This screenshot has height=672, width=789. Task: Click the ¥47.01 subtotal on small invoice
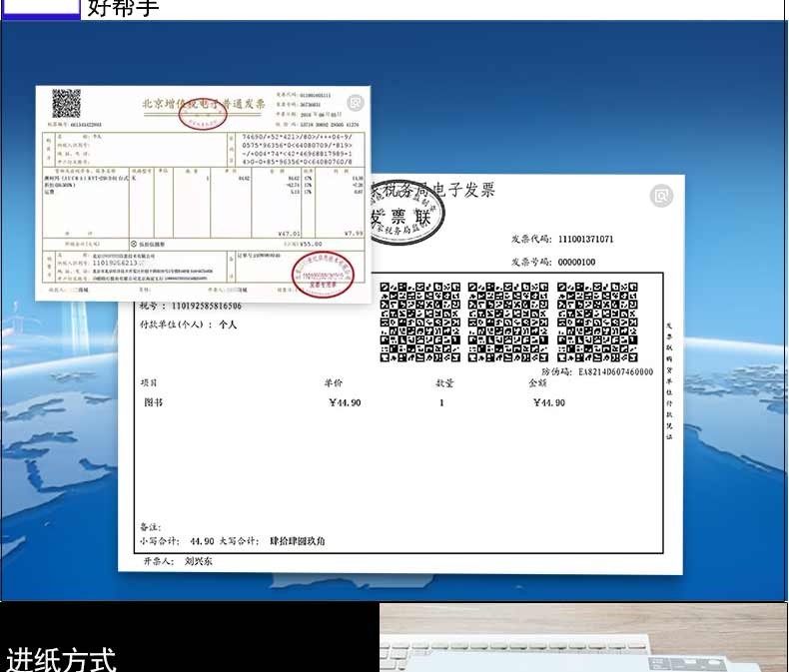click(289, 234)
